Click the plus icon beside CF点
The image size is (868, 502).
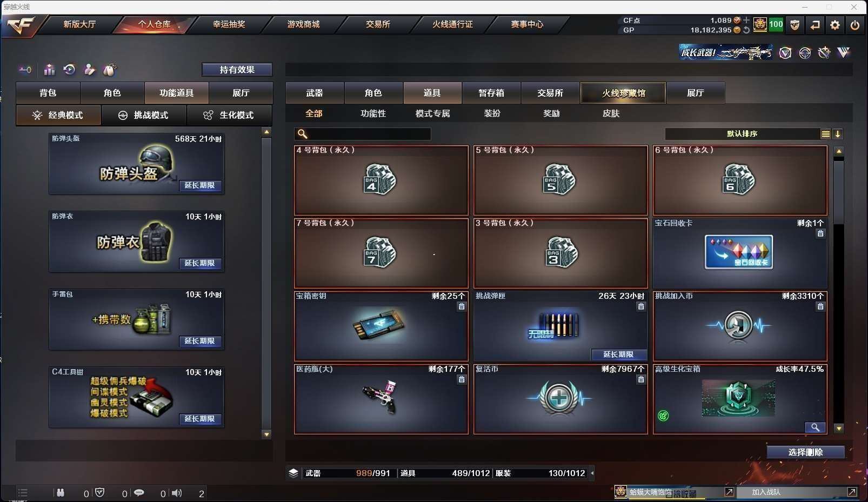746,20
